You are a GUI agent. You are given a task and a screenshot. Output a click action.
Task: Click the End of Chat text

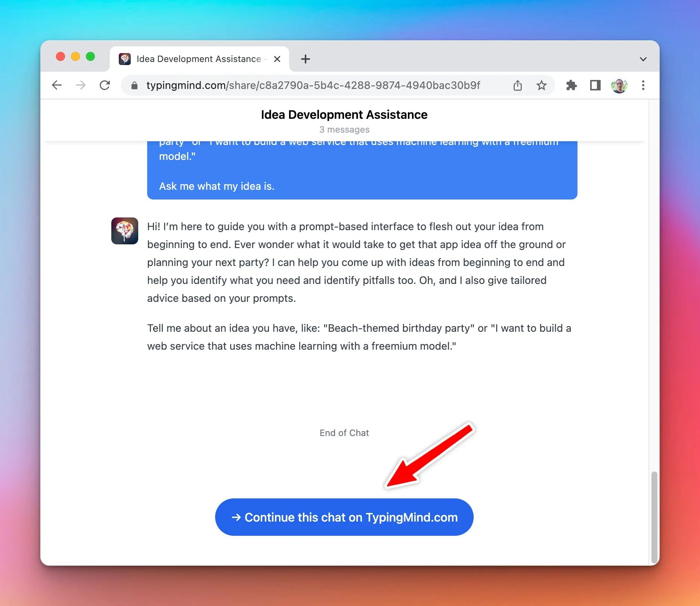click(x=344, y=433)
